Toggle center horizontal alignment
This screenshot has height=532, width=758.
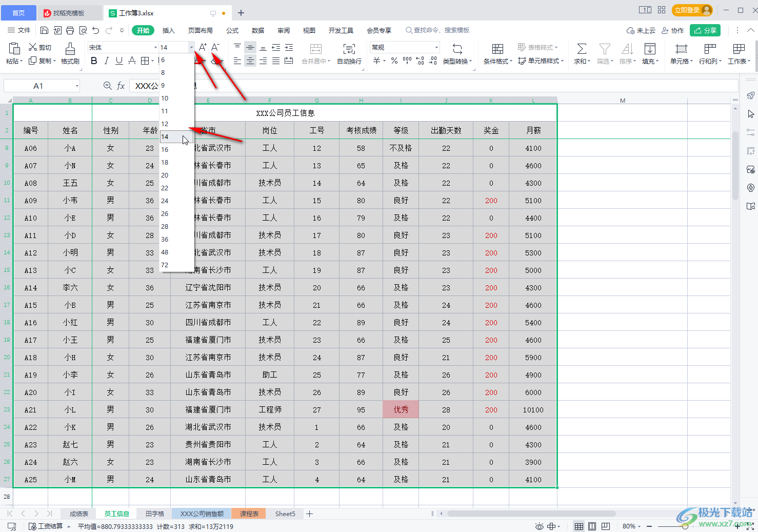250,61
